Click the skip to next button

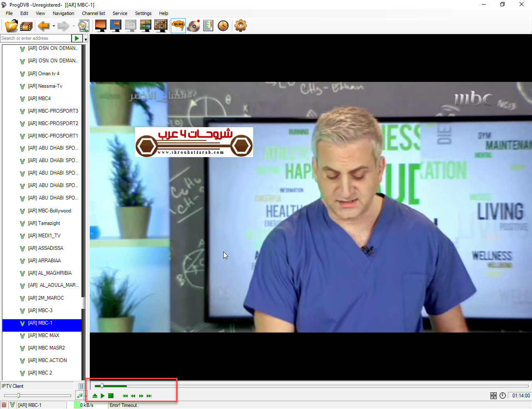[x=149, y=396]
